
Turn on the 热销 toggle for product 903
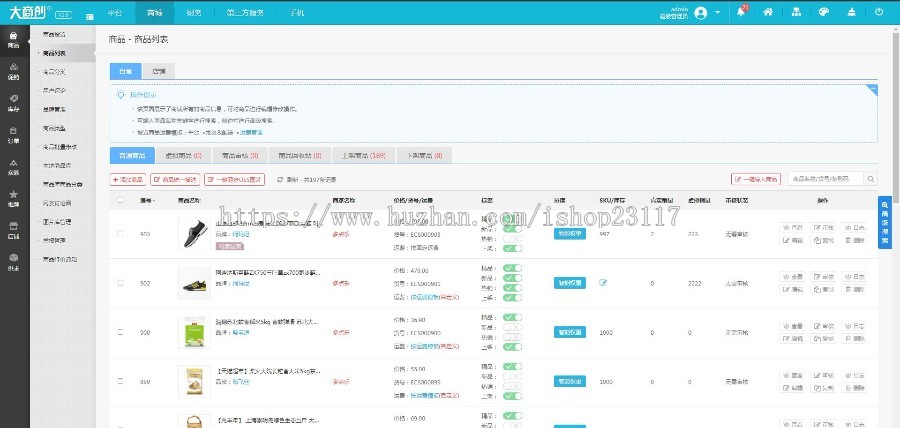click(x=513, y=239)
